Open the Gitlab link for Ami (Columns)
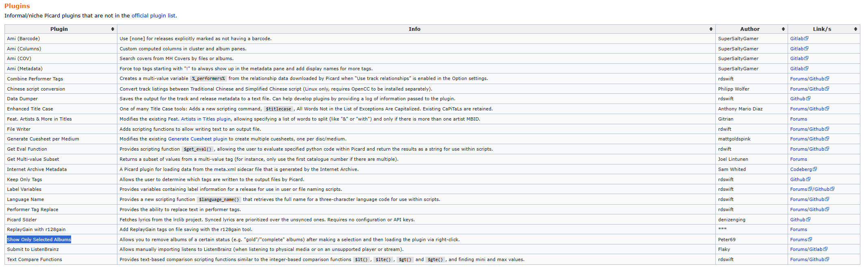 [x=799, y=49]
